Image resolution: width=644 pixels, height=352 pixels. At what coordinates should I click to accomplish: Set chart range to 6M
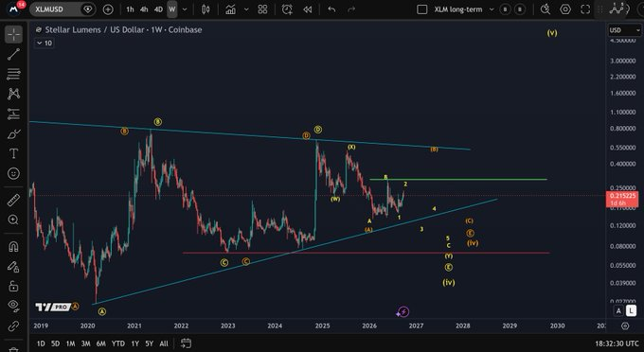(101, 343)
